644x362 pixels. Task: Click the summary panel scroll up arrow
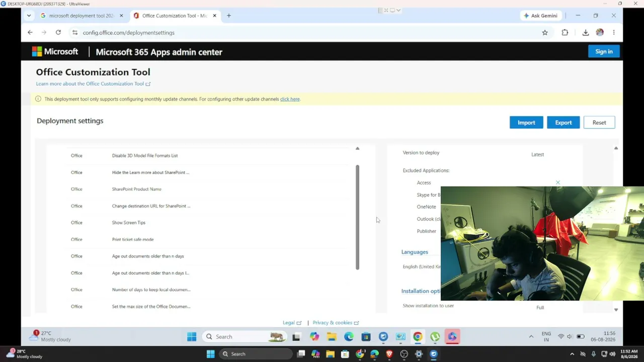616,148
